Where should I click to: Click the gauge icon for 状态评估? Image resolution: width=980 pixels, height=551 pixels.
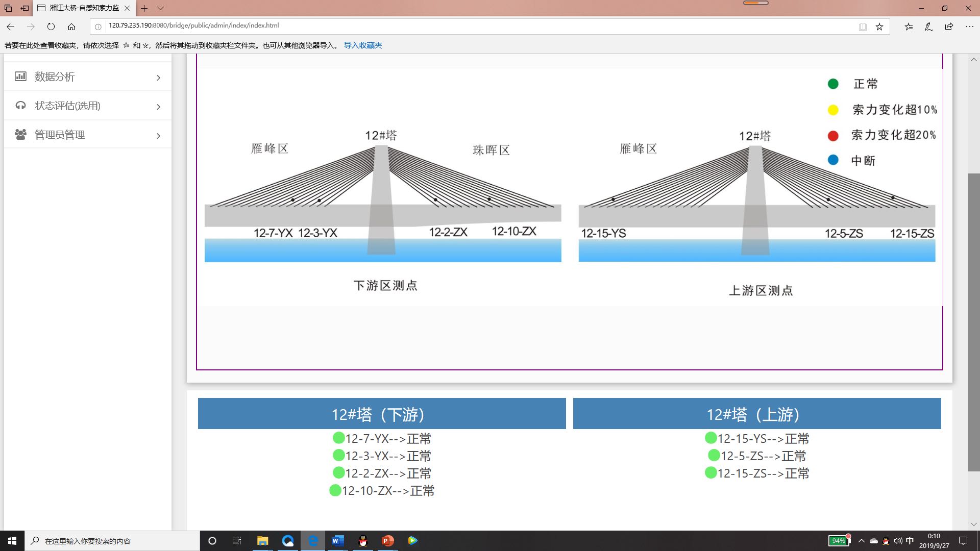pos(20,106)
